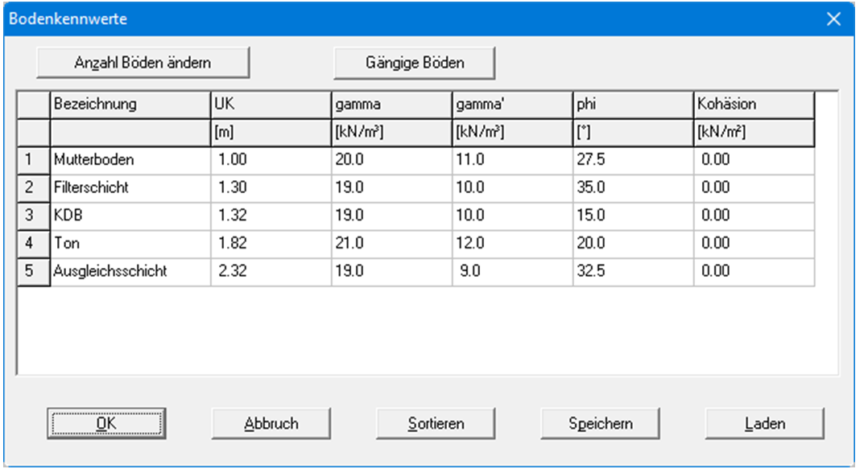Save soil values with Speichern

(x=601, y=422)
